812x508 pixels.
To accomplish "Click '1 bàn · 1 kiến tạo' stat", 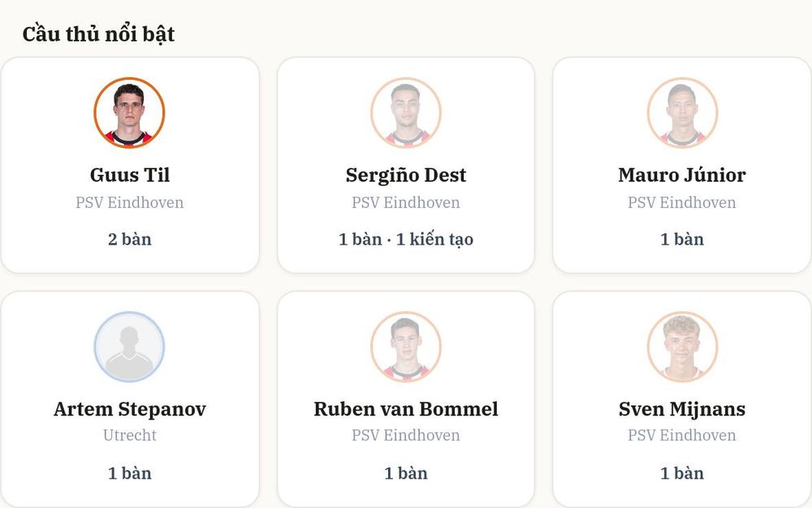I will click(x=405, y=240).
